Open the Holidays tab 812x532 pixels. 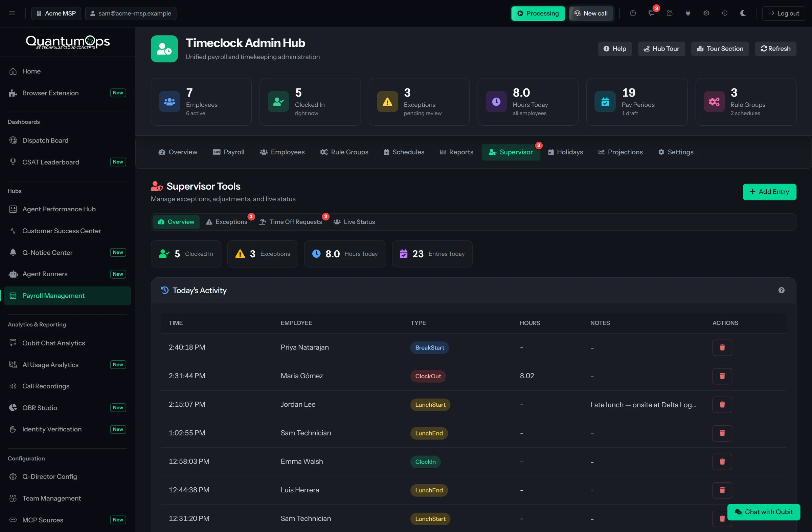pyautogui.click(x=565, y=152)
